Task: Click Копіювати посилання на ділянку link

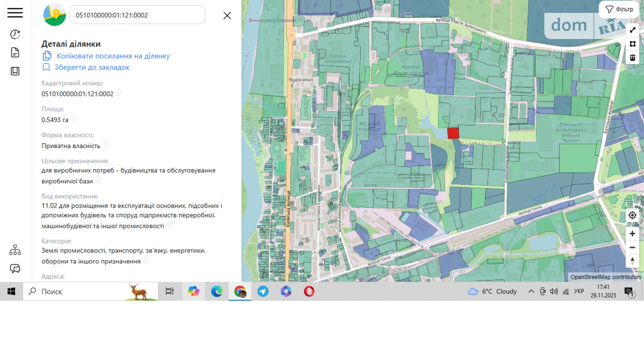Action: 113,56
